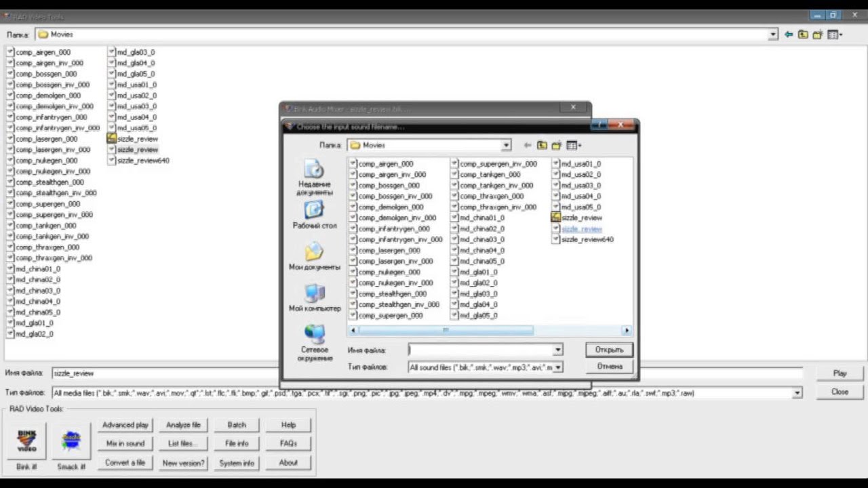Select sizzle_review video icon in dialog list
The height and width of the screenshot is (488, 868).
tap(556, 218)
